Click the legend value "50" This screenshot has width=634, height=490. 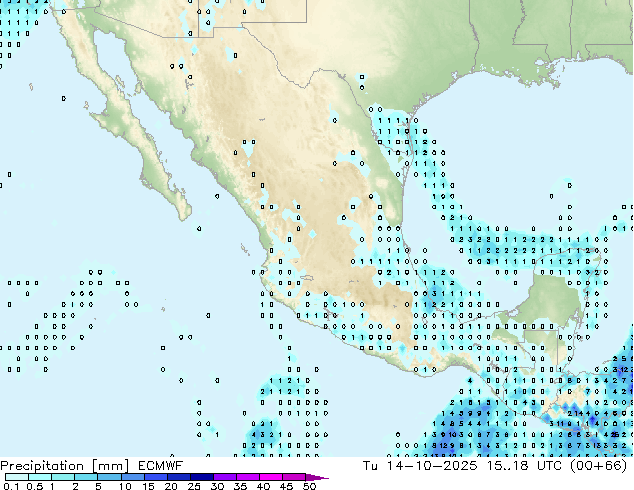[x=309, y=486]
